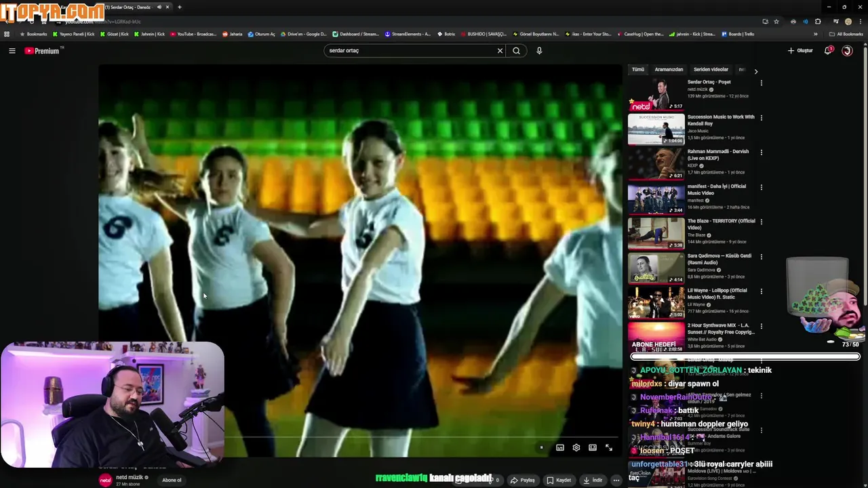The width and height of the screenshot is (868, 488).
Task: Click the Paylaş share button
Action: 523,480
